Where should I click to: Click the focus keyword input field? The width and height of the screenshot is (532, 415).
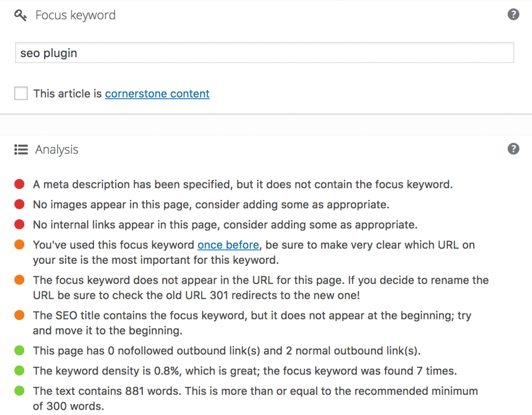click(264, 53)
